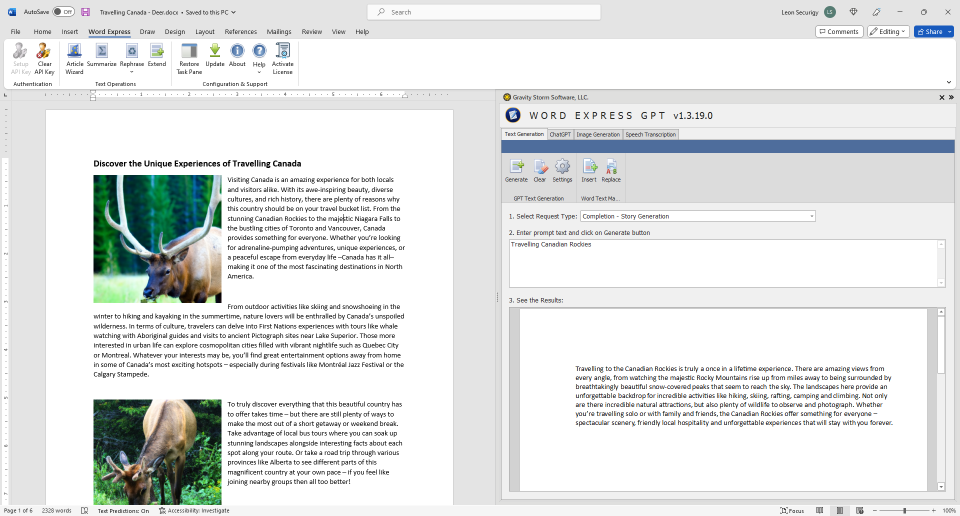Screen dimensions: 960x516
Task: Open document title saved-location dropdown
Action: click(x=233, y=12)
